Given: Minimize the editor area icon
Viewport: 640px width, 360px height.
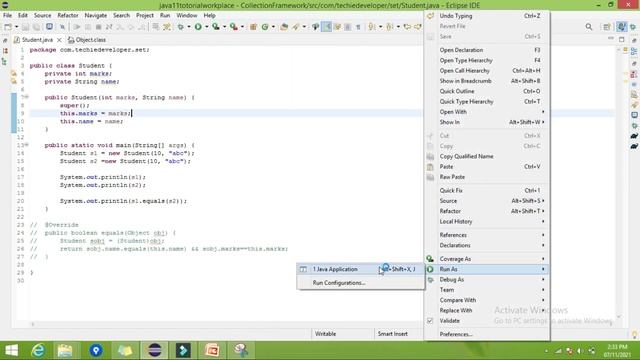Looking at the screenshot, I should [611, 38].
